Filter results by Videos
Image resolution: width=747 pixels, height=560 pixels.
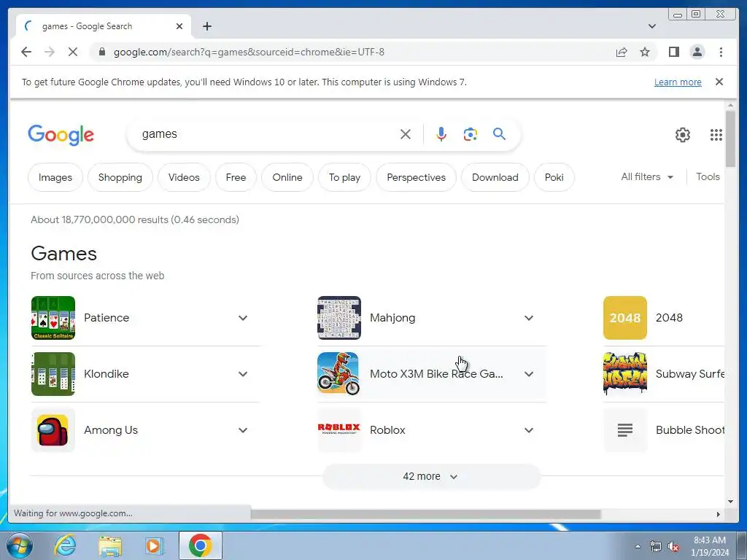pyautogui.click(x=184, y=177)
